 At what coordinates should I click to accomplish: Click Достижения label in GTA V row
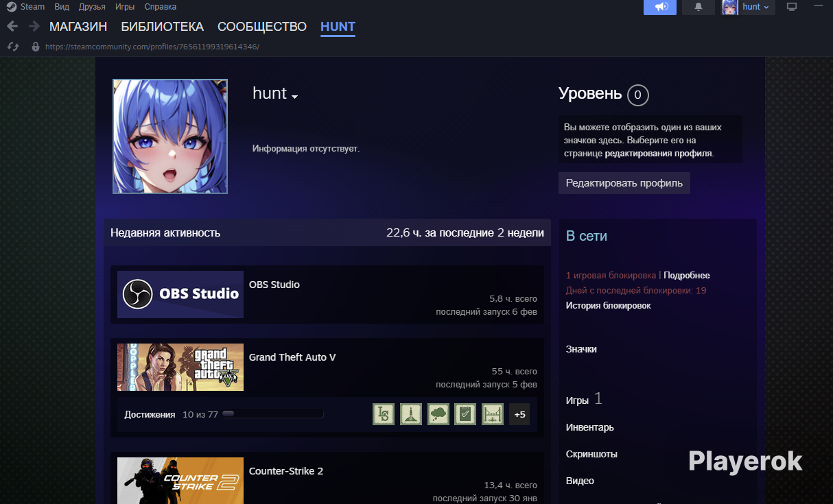click(150, 415)
